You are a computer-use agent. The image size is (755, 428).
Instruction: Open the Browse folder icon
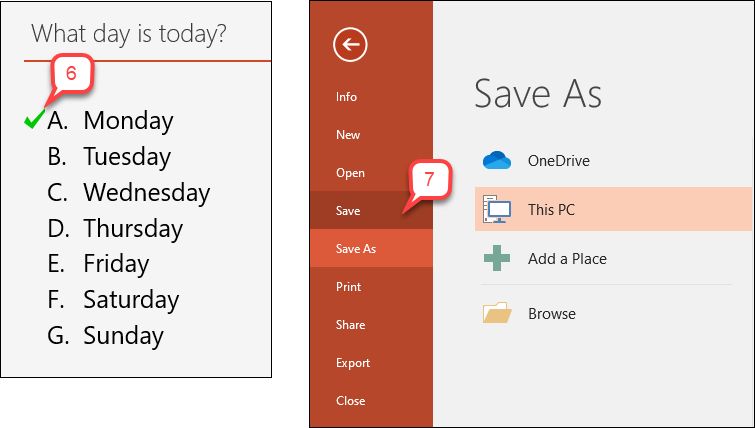tap(496, 313)
